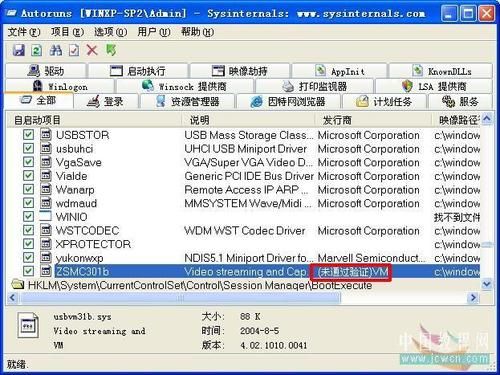Sort by the 发行商 column header
This screenshot has height=375, width=500.
point(373,120)
